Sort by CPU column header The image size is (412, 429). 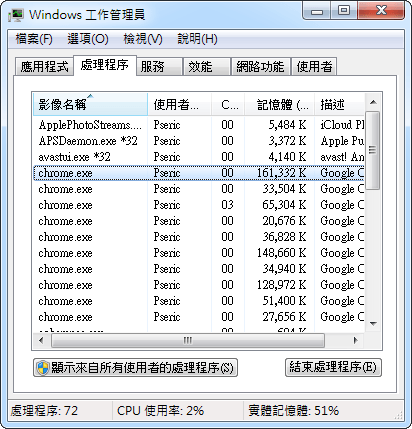[x=228, y=104]
